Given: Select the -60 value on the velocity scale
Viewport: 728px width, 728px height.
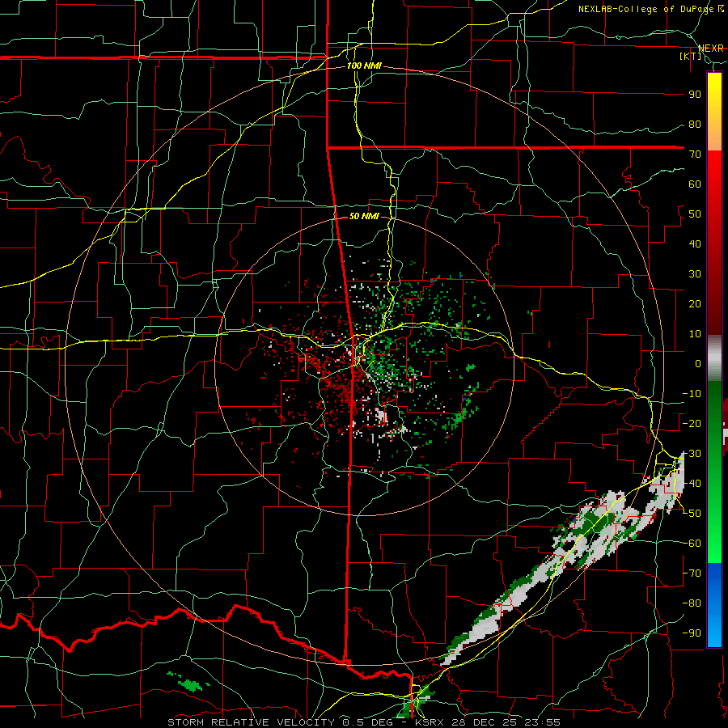Looking at the screenshot, I should 692,544.
